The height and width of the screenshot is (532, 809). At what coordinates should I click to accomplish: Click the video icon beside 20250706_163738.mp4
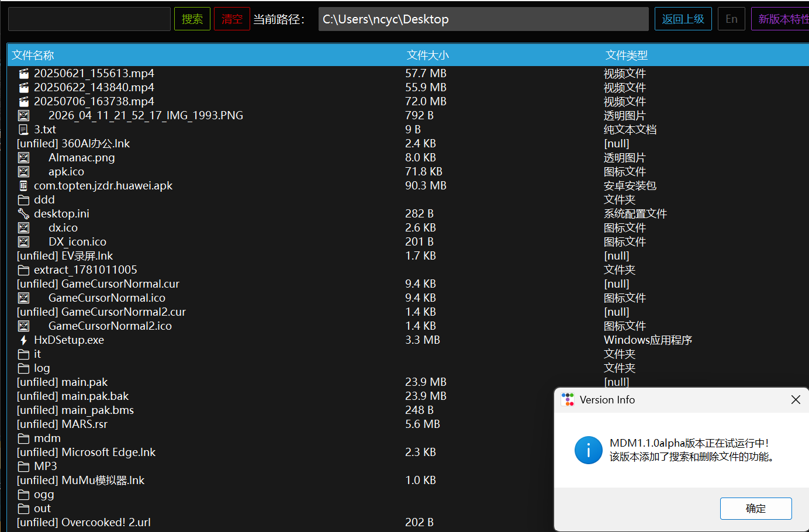(23, 102)
